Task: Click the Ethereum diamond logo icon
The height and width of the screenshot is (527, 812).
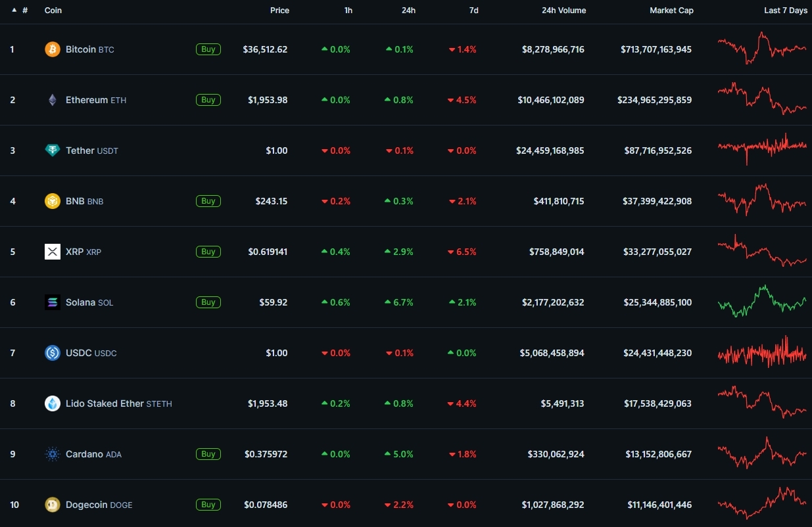Action: click(53, 100)
